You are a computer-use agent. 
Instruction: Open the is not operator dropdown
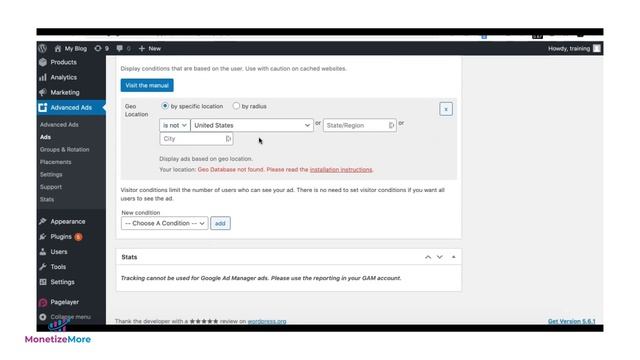point(175,125)
